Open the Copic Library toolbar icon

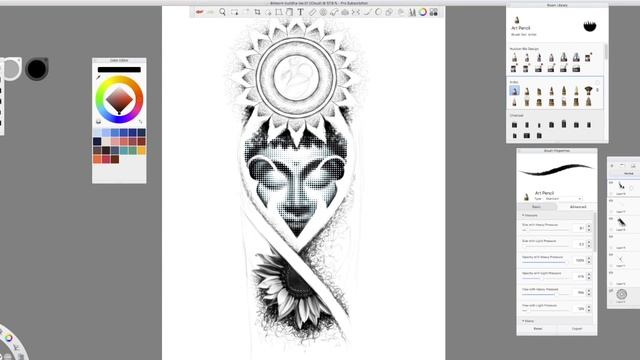pyautogui.click(x=433, y=12)
